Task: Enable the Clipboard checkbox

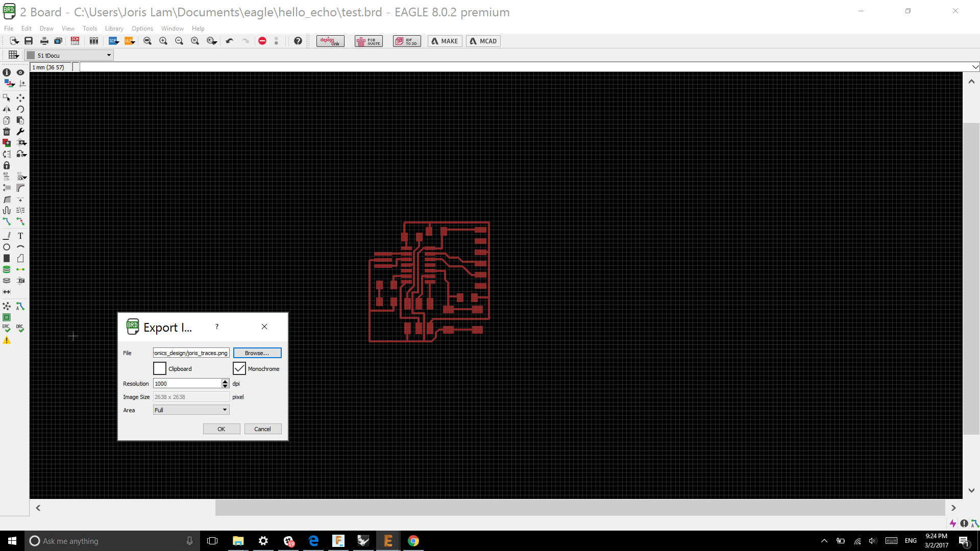Action: click(160, 368)
